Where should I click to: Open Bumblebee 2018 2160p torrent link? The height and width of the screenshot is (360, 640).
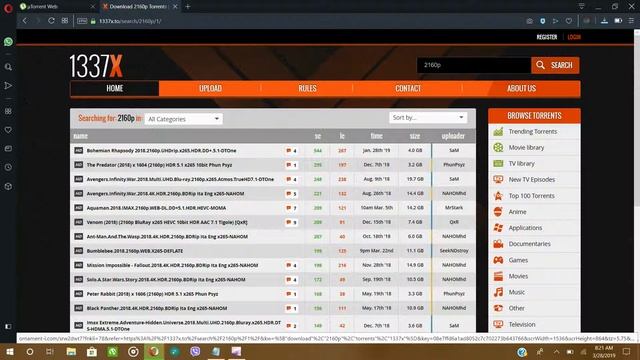pos(135,251)
